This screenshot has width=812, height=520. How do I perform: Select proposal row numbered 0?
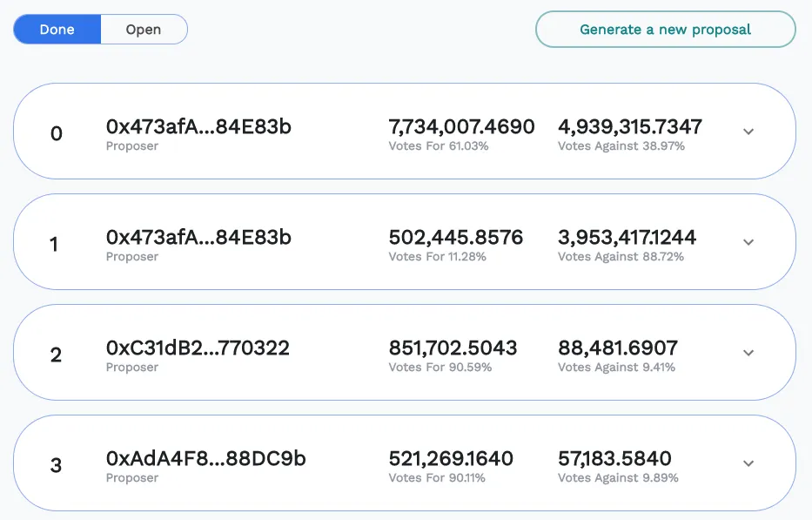coord(55,132)
